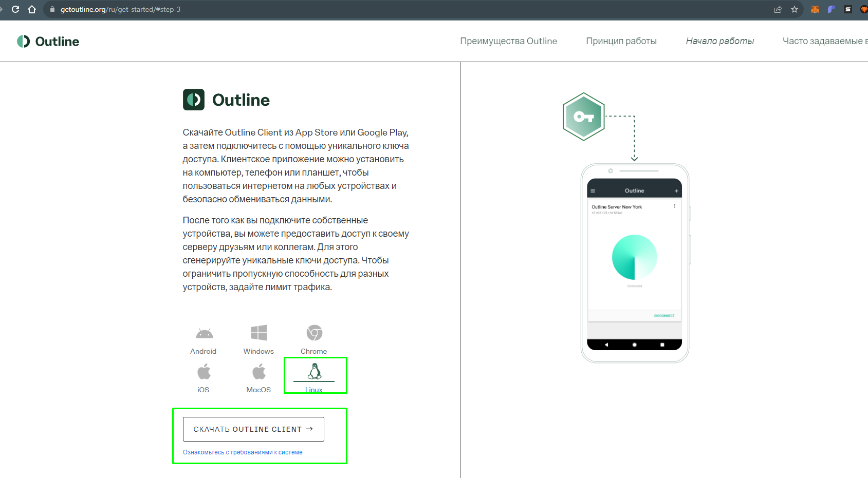The width and height of the screenshot is (868, 478).
Task: Select the Linux penguin icon
Action: 314,371
